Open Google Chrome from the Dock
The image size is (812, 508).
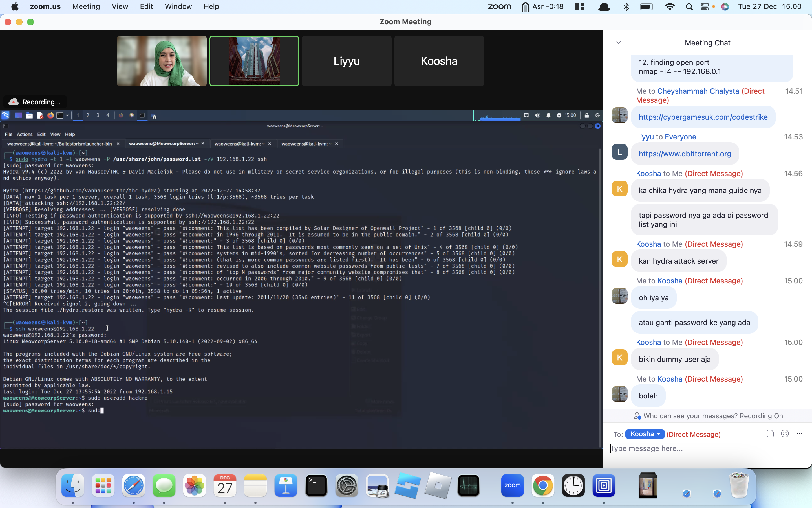tap(543, 485)
